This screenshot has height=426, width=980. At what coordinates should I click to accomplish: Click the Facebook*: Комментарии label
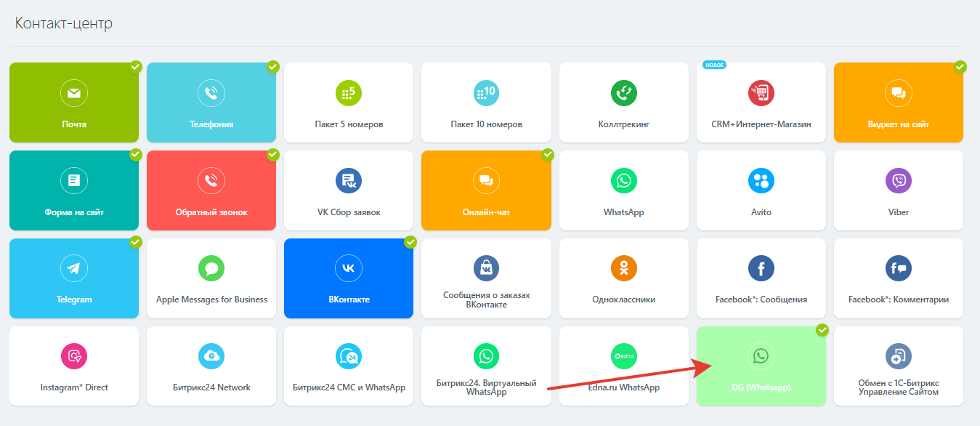(899, 300)
